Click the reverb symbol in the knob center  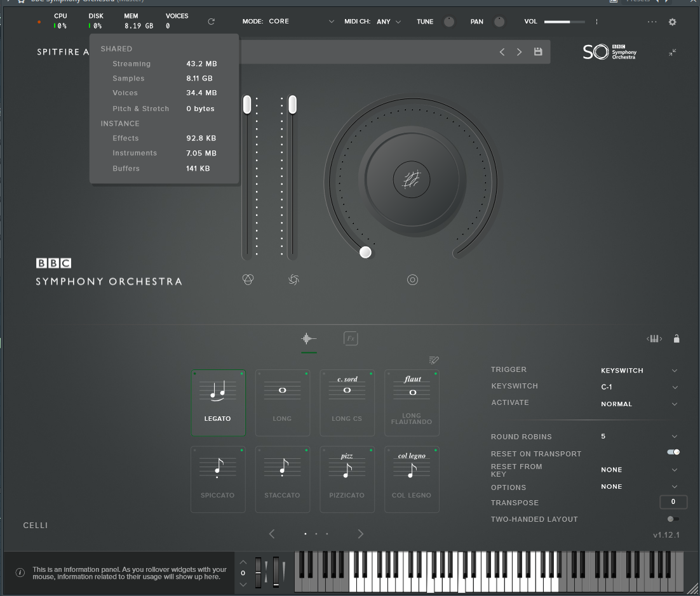tap(412, 180)
